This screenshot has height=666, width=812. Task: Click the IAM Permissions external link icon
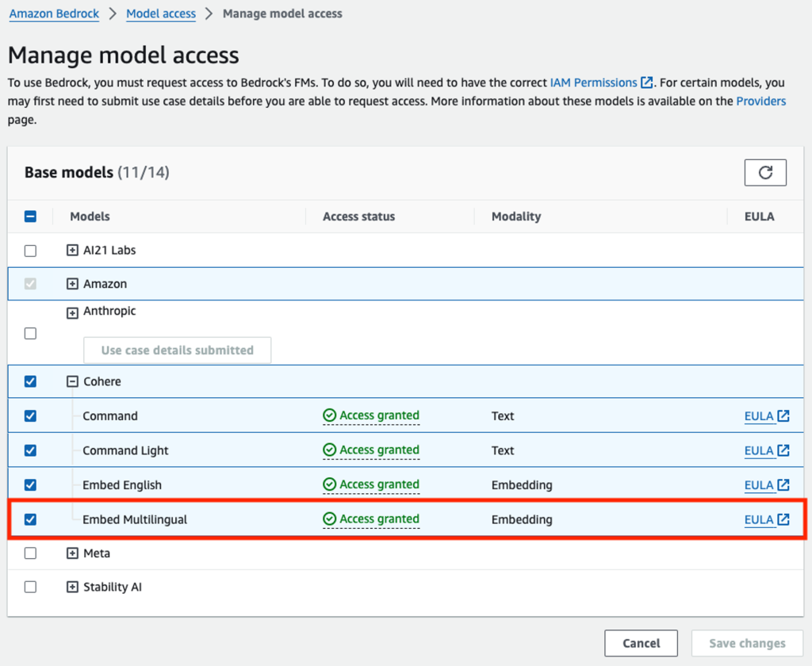647,82
